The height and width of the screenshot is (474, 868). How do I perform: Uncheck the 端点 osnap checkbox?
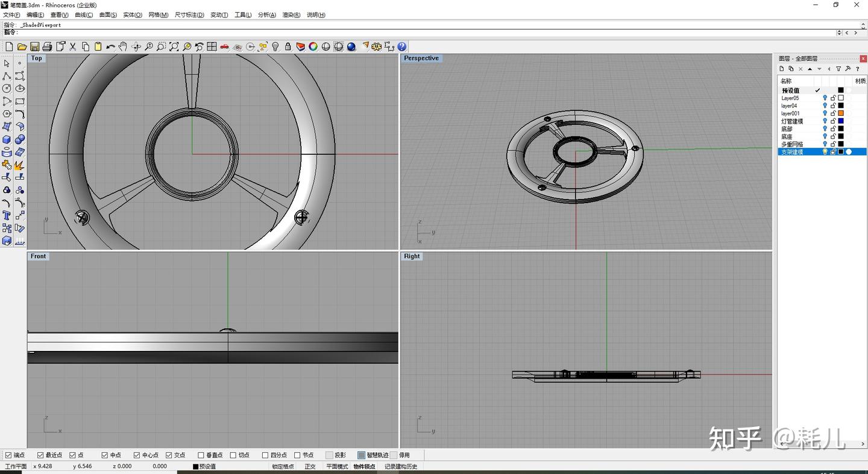8,455
